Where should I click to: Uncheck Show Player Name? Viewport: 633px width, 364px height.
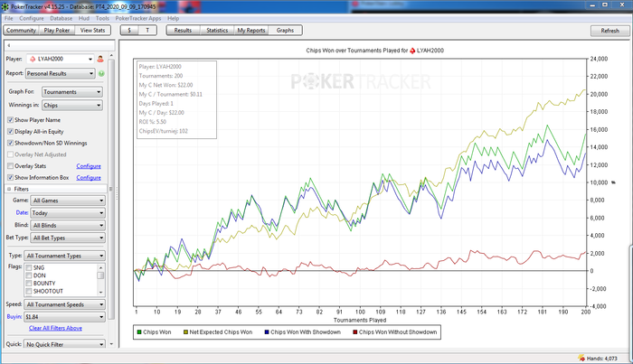[x=10, y=120]
